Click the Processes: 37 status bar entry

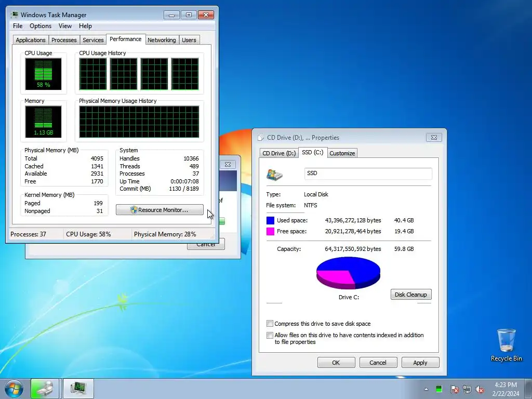[28, 234]
